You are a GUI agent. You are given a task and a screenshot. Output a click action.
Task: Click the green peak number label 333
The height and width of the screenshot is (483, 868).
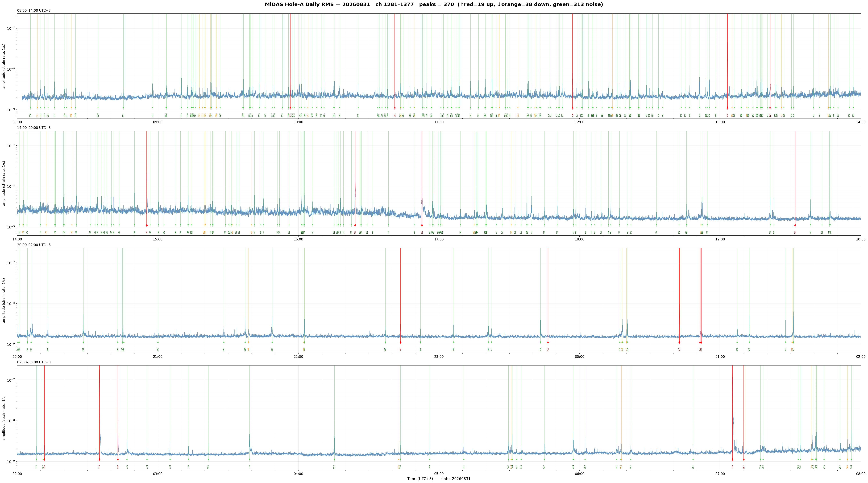point(170,467)
